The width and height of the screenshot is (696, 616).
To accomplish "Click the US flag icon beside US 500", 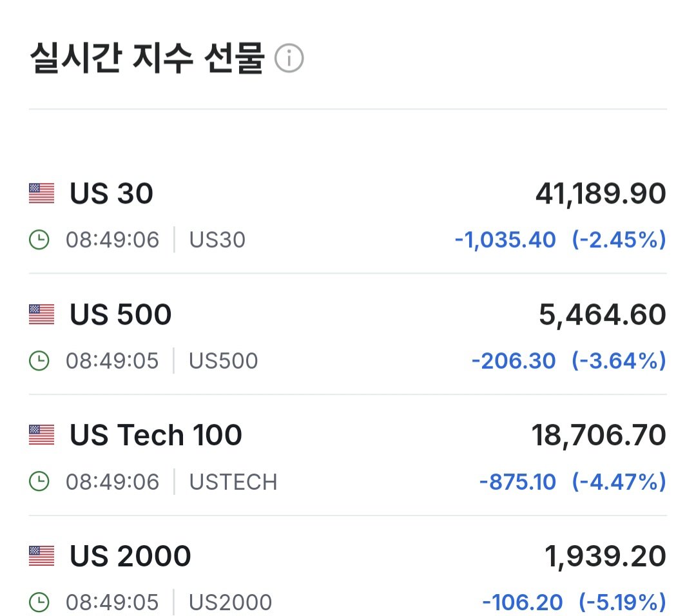I will pyautogui.click(x=41, y=314).
